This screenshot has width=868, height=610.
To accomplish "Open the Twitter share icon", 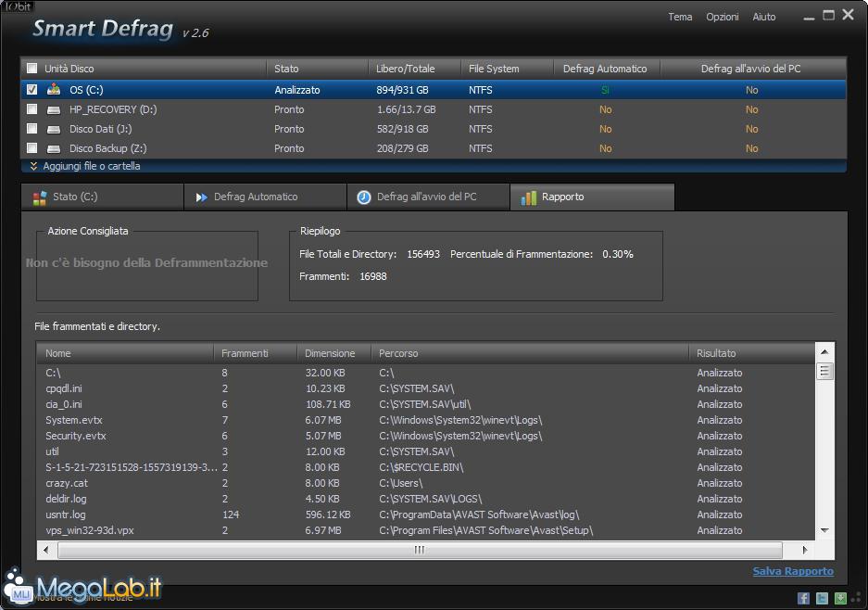I will point(822,598).
